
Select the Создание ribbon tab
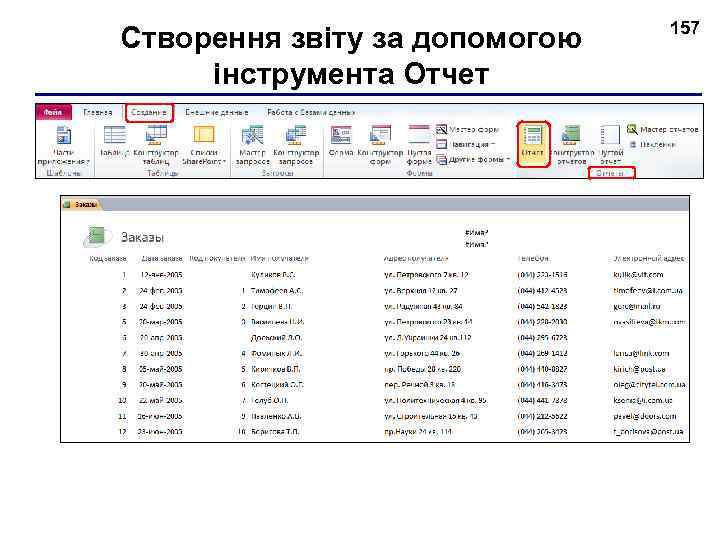tap(148, 112)
